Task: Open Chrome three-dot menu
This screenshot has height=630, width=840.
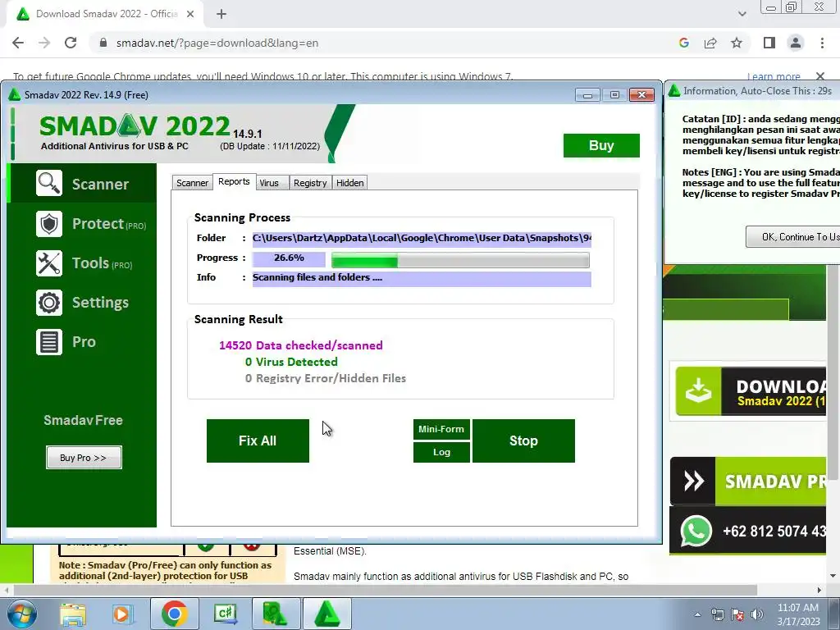Action: coord(822,43)
